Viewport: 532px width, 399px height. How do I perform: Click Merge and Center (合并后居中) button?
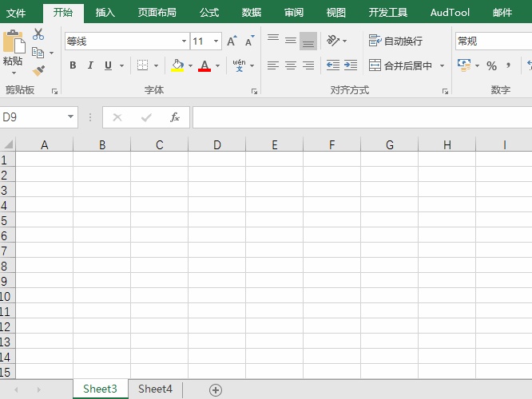coord(400,65)
